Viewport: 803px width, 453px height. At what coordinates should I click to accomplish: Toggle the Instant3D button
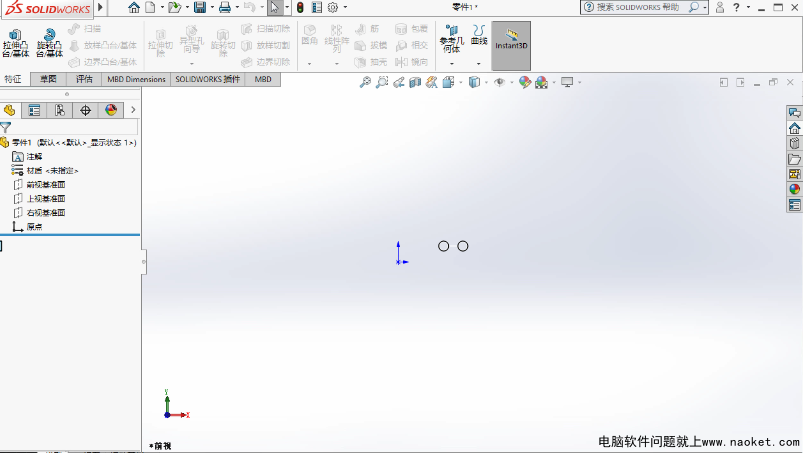pos(511,45)
